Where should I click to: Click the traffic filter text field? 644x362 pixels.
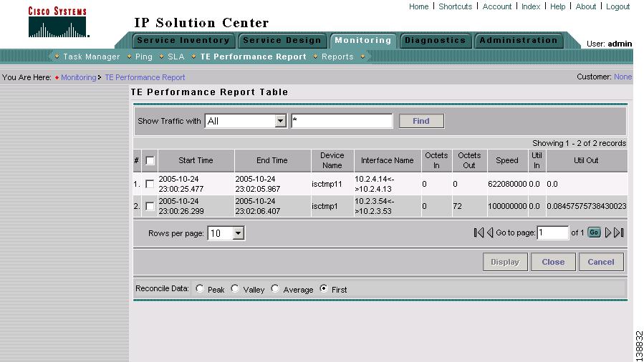342,121
